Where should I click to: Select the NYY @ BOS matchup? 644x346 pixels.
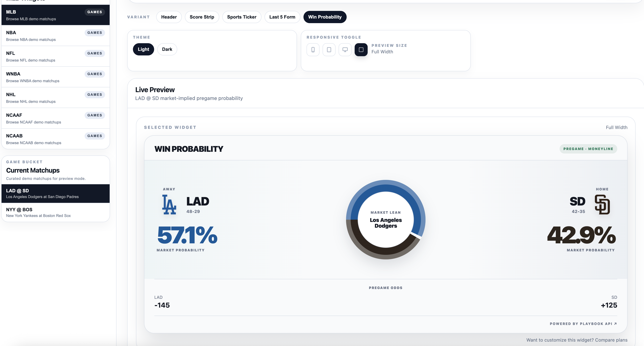click(56, 212)
